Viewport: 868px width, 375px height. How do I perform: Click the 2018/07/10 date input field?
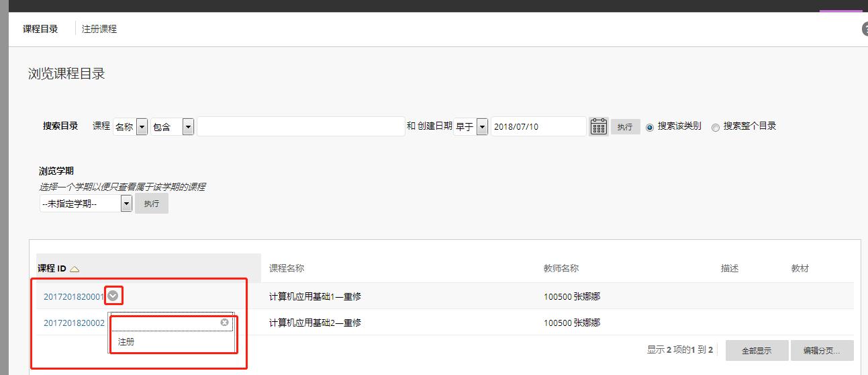pos(538,126)
